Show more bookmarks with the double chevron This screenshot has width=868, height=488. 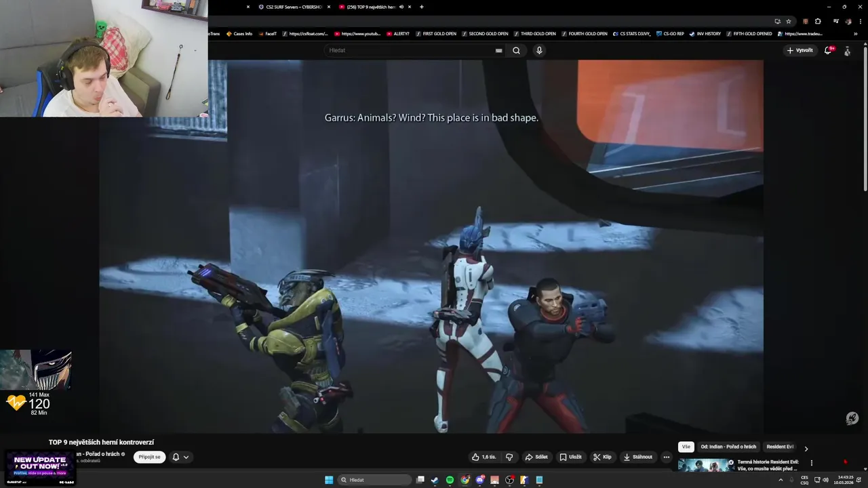[x=855, y=33]
